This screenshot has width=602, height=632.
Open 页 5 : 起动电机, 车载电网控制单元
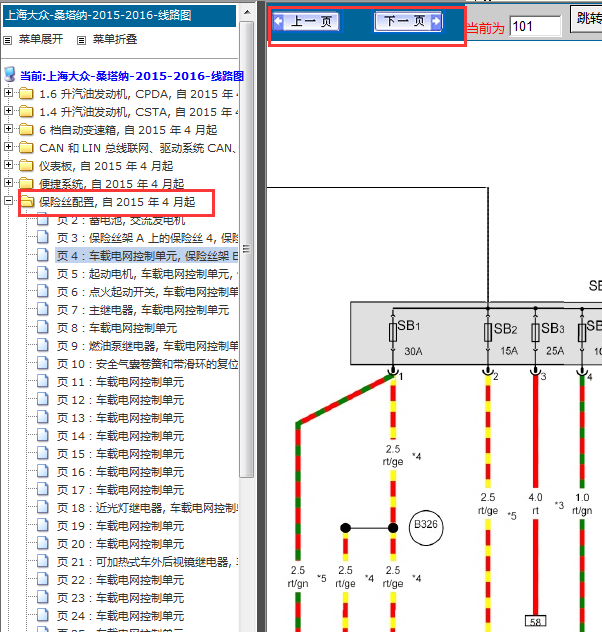point(147,274)
